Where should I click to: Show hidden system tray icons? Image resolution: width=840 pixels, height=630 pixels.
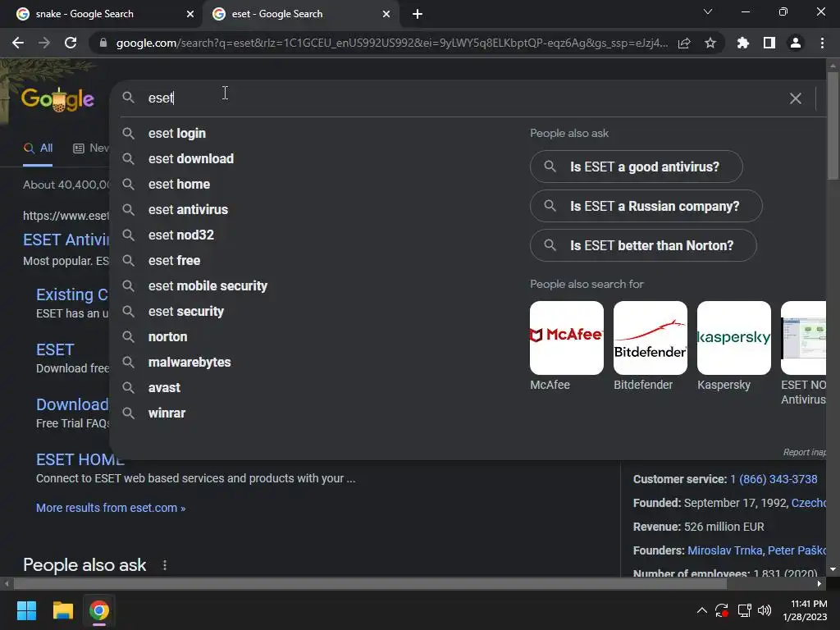pyautogui.click(x=702, y=610)
